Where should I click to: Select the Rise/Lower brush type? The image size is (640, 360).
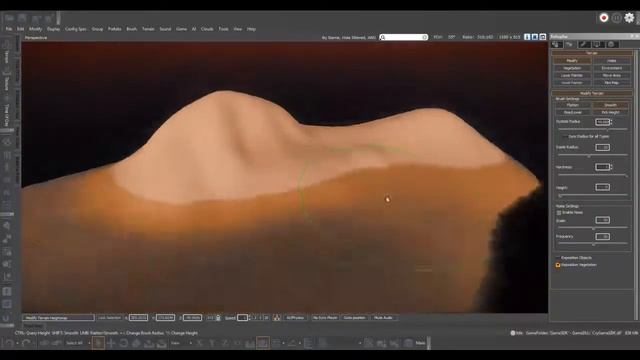pos(573,112)
